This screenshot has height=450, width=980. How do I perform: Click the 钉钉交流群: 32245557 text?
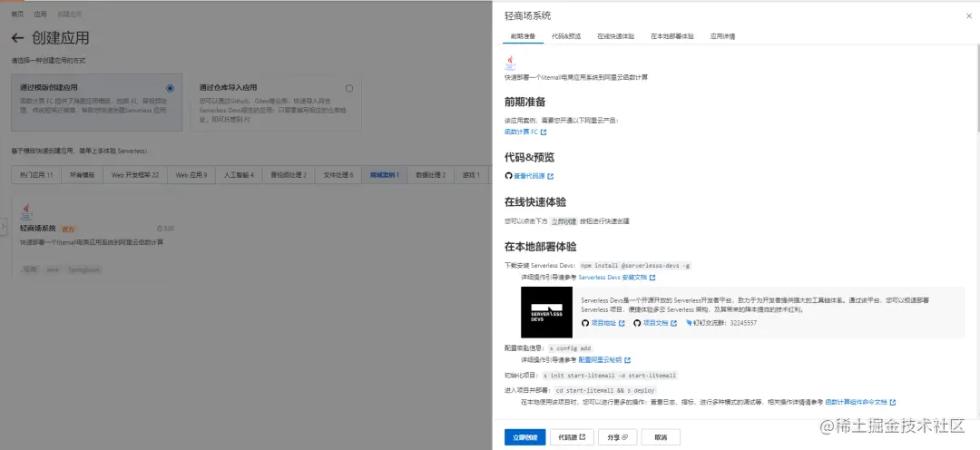click(725, 323)
